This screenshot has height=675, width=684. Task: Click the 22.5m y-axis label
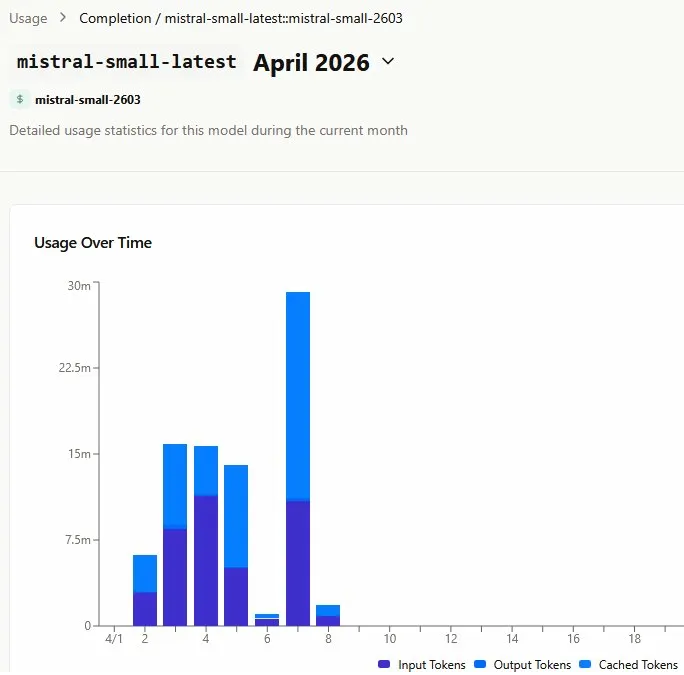(75, 368)
